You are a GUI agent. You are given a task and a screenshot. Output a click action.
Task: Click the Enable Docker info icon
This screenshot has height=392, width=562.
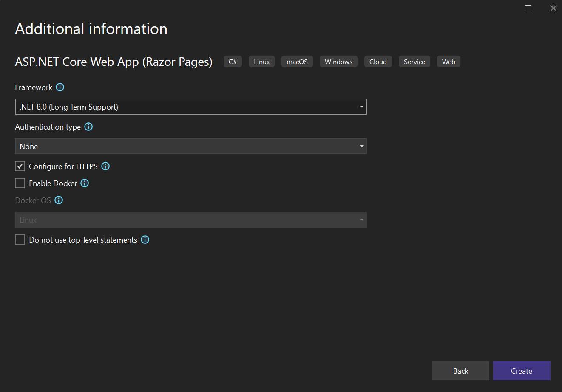point(85,183)
